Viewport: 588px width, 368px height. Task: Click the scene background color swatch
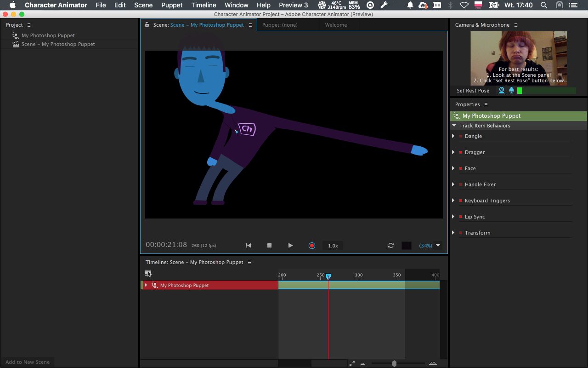407,246
